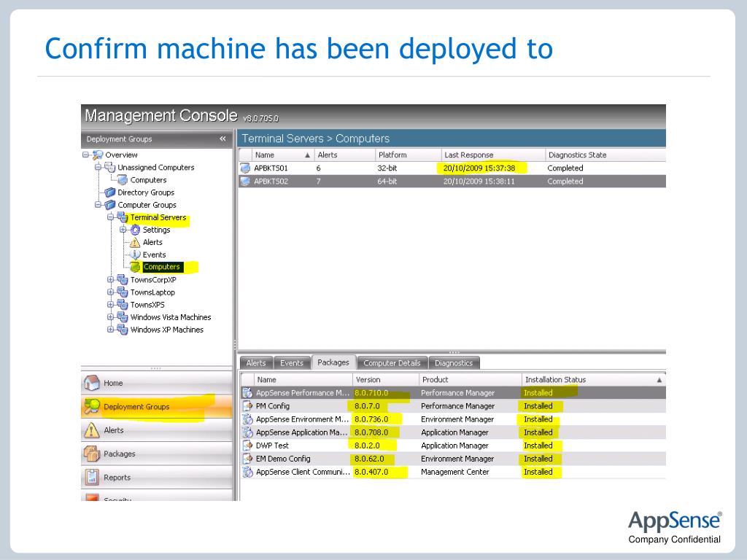Open the Alerts navigation button
747x560 pixels.
click(x=156, y=430)
